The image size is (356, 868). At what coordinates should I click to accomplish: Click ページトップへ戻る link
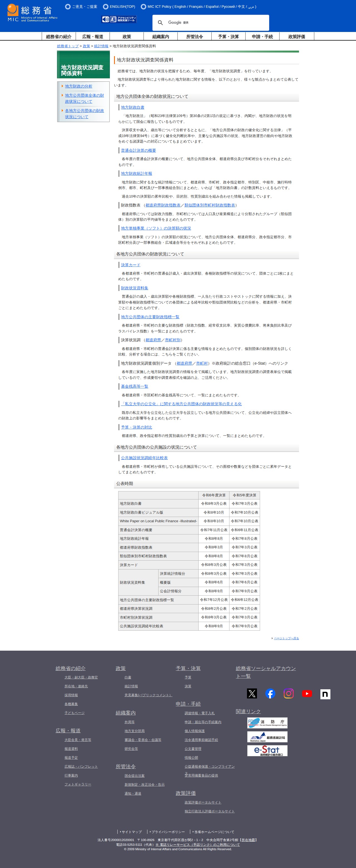(286, 638)
